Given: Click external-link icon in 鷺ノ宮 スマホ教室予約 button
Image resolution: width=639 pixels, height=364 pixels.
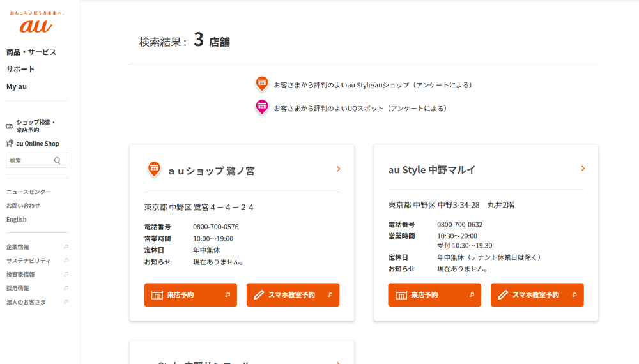Looking at the screenshot, I should pos(330,295).
